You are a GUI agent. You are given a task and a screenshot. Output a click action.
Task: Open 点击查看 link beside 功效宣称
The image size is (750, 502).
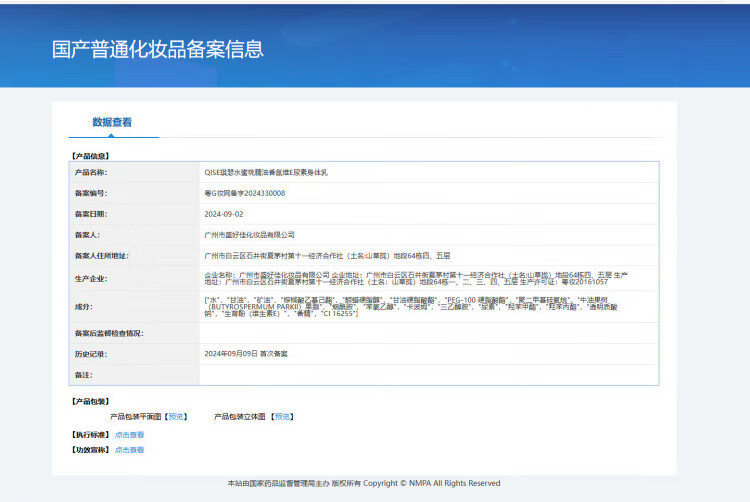point(129,450)
